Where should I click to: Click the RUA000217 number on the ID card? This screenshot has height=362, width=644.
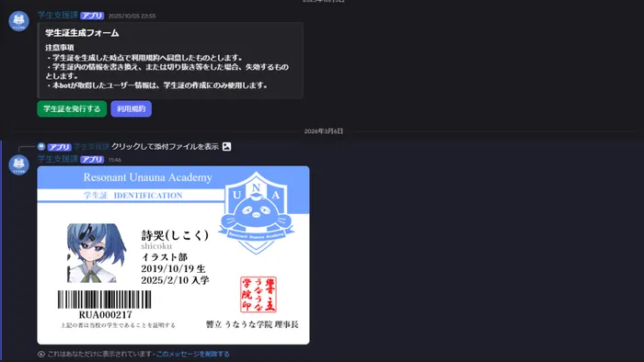(x=106, y=315)
